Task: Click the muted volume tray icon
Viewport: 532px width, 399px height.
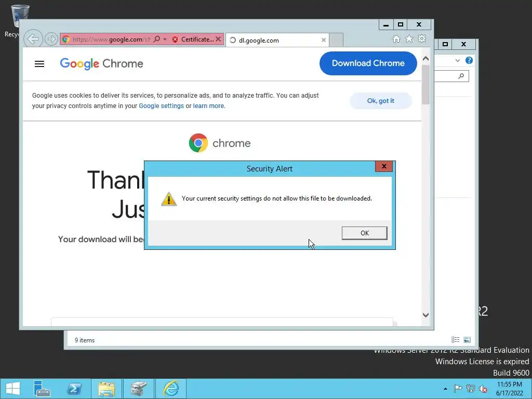Action: tap(483, 389)
